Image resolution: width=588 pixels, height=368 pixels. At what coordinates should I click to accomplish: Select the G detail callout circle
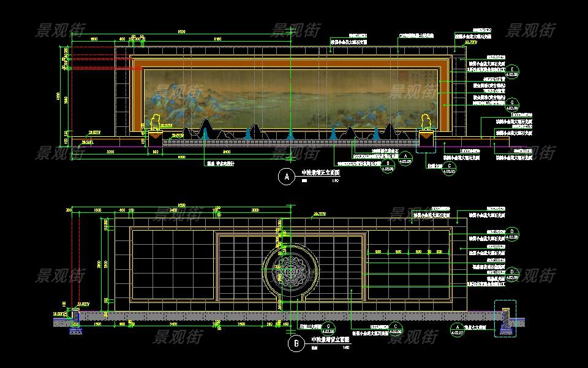tap(514, 104)
